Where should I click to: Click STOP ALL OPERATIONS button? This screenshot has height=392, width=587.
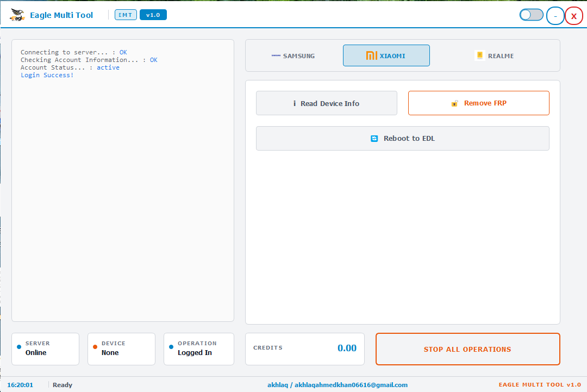click(467, 349)
